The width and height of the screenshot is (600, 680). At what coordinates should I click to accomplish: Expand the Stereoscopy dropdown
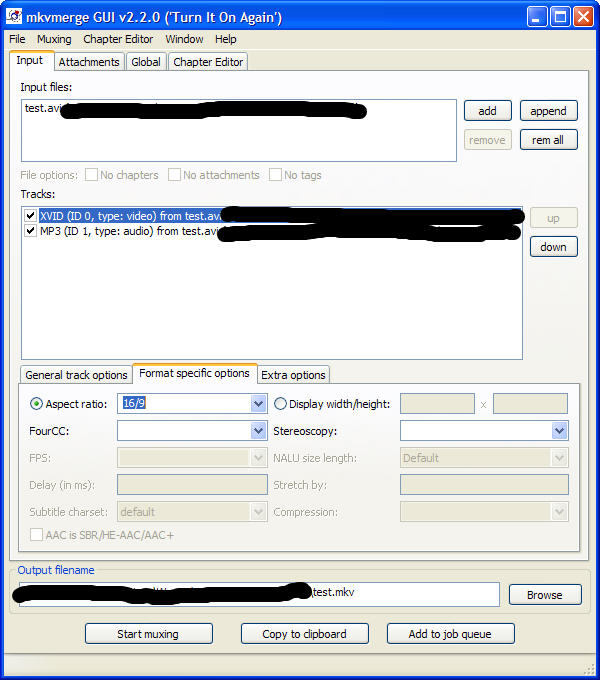(559, 431)
